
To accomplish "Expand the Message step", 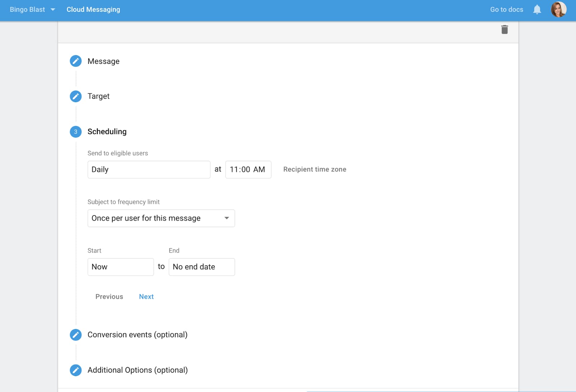I will [x=103, y=61].
